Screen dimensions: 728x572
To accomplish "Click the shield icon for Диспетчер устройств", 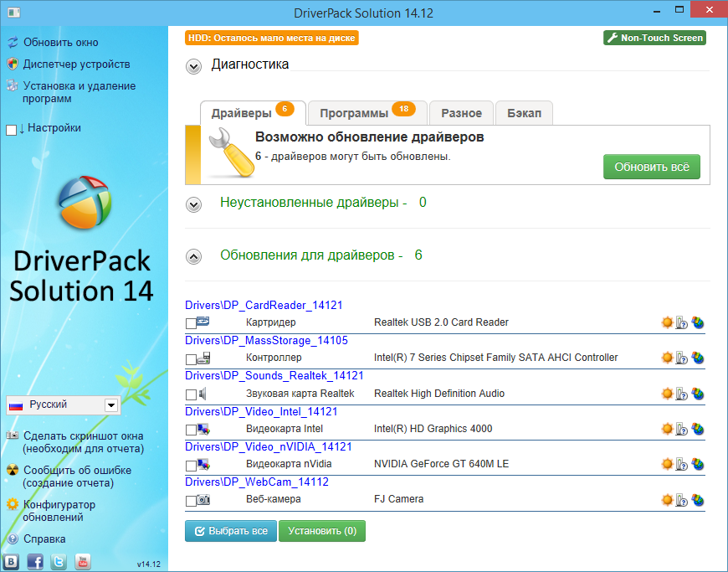I will pyautogui.click(x=13, y=64).
